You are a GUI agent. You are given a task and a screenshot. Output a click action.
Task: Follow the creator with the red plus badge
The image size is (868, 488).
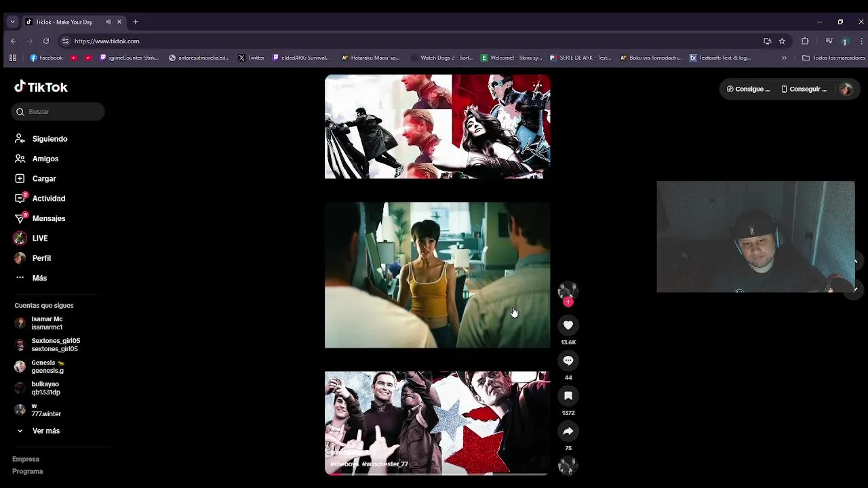tap(568, 302)
